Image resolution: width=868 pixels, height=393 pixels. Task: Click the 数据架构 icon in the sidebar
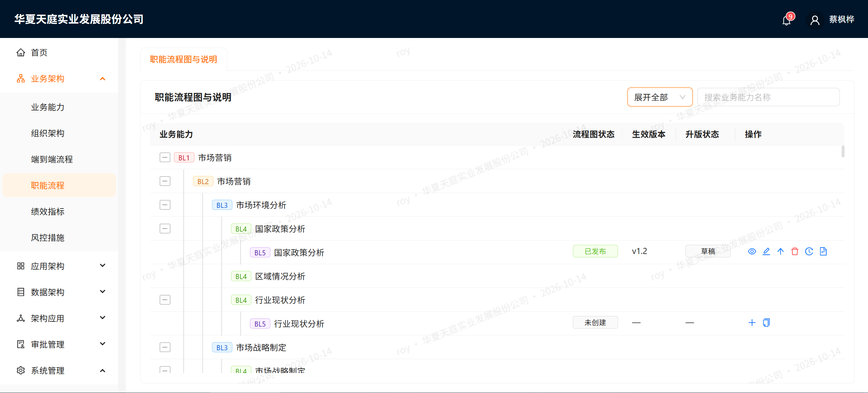[x=21, y=292]
